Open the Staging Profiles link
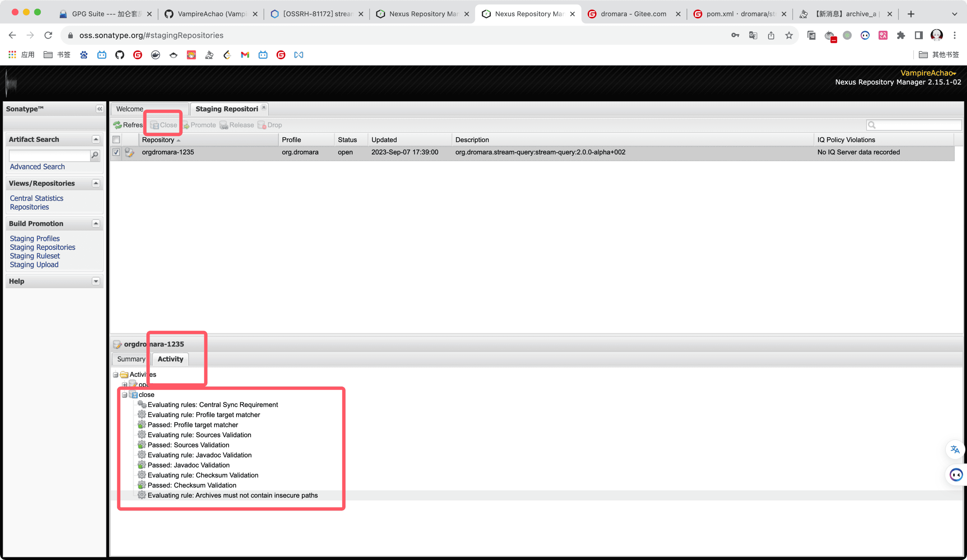Image resolution: width=967 pixels, height=560 pixels. point(35,239)
